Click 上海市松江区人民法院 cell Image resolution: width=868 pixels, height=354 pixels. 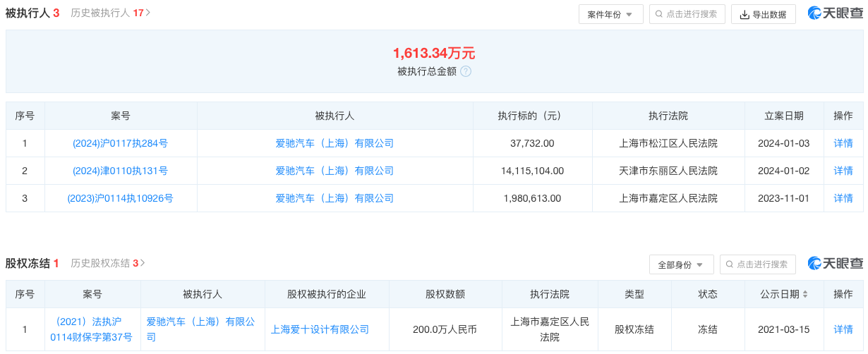[668, 143]
